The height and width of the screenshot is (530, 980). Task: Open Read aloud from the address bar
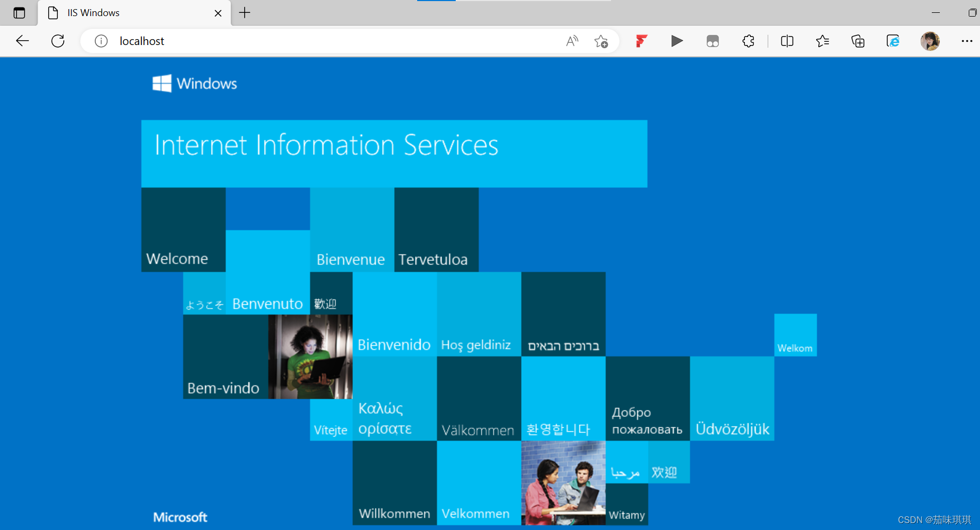(572, 41)
